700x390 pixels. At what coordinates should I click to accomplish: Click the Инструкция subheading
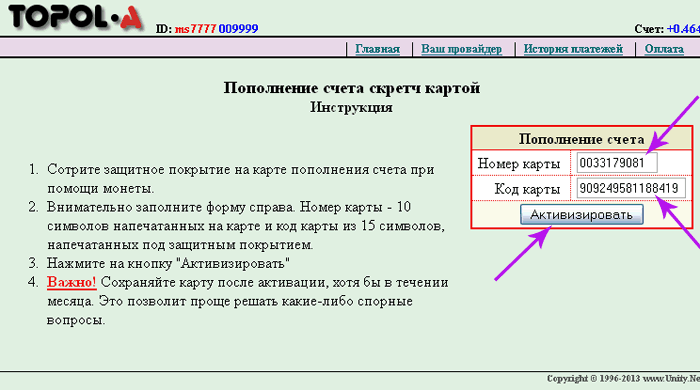(x=352, y=107)
